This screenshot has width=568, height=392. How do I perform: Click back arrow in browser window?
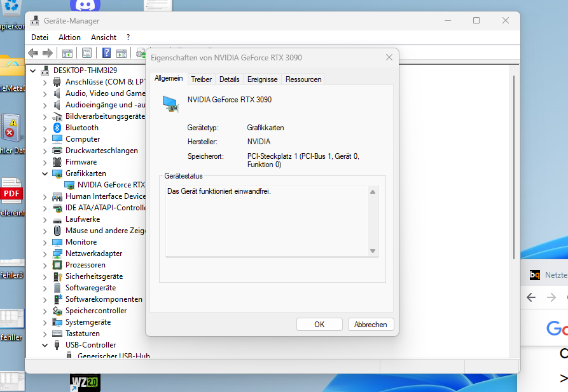[531, 297]
